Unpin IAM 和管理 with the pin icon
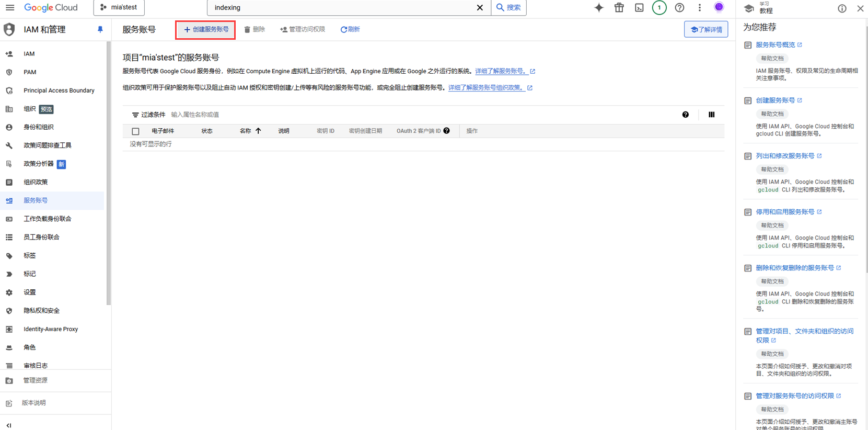This screenshot has height=430, width=868. click(100, 30)
